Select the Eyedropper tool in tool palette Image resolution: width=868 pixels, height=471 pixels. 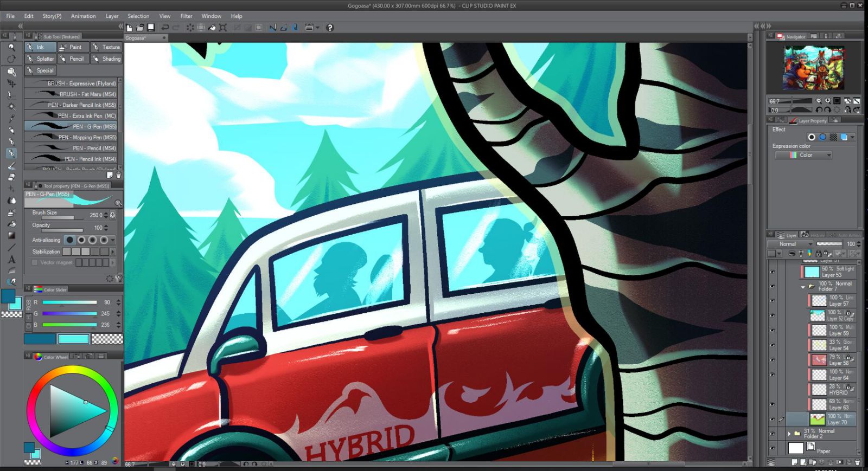[11, 118]
